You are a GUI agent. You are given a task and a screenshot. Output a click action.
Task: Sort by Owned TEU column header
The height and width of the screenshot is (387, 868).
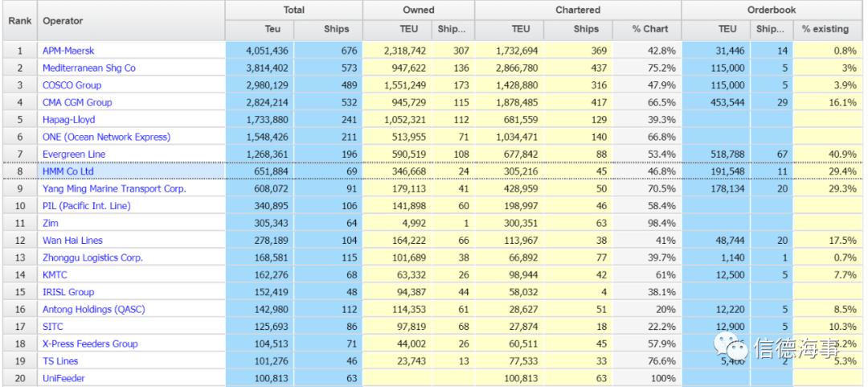pyautogui.click(x=398, y=30)
